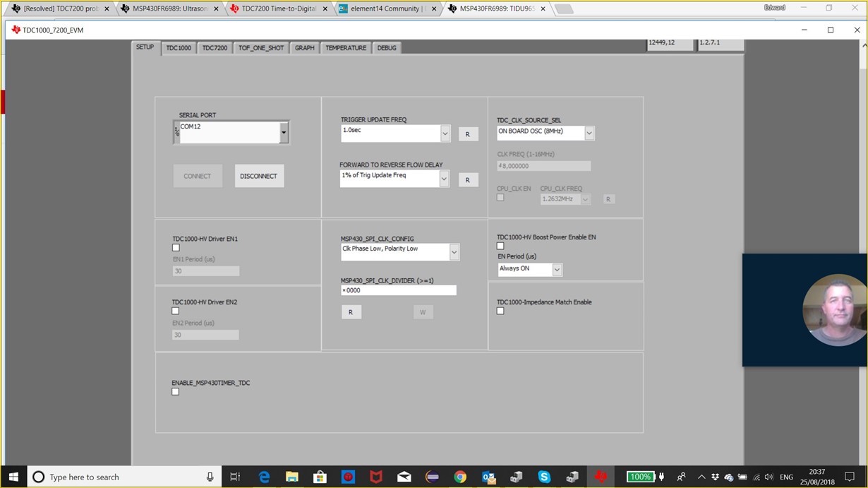868x488 pixels.
Task: Select the TI EVM app taskbar icon
Action: tap(601, 477)
